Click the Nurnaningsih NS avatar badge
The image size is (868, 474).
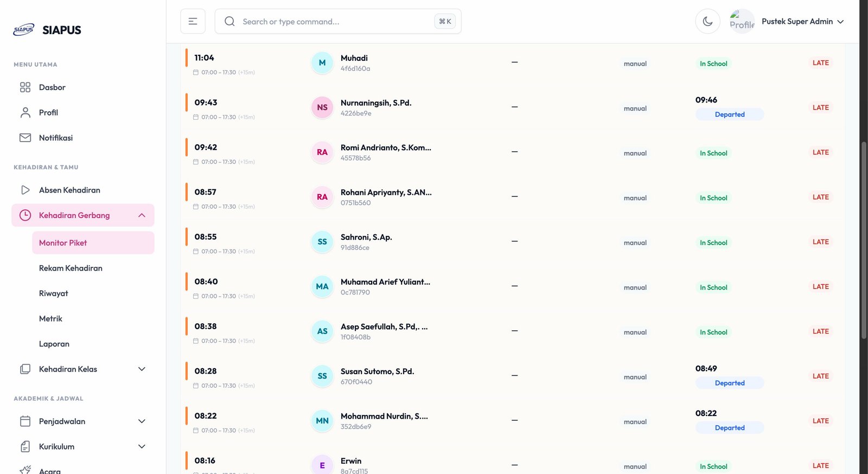click(322, 107)
